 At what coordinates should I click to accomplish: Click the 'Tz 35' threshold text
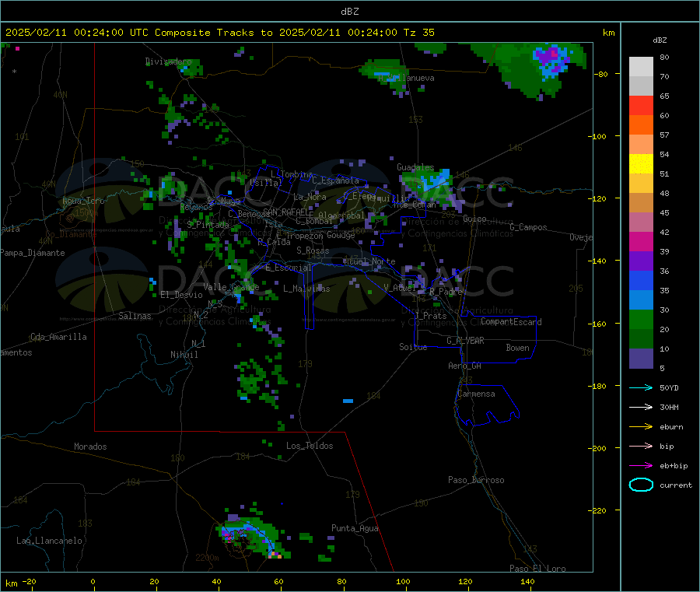[x=418, y=33]
